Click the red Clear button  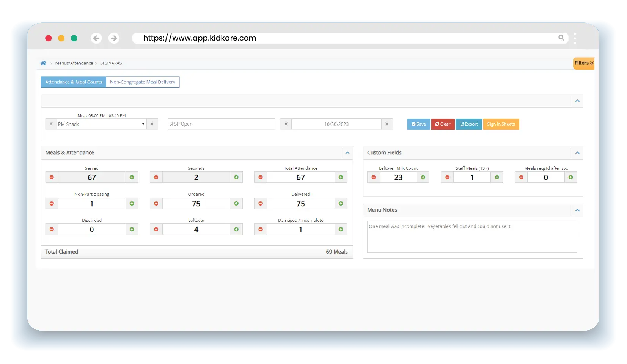[x=443, y=124]
